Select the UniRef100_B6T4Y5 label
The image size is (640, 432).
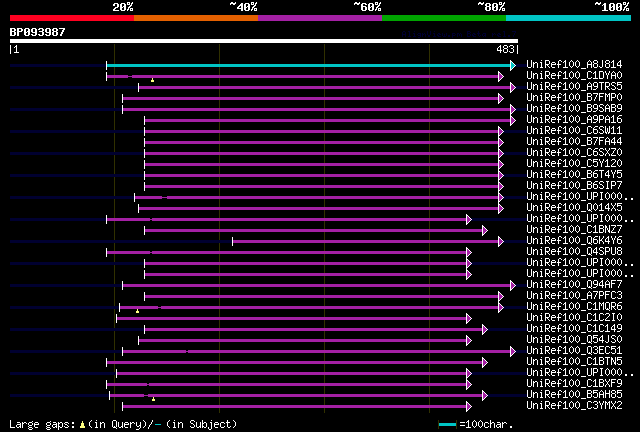coord(574,174)
